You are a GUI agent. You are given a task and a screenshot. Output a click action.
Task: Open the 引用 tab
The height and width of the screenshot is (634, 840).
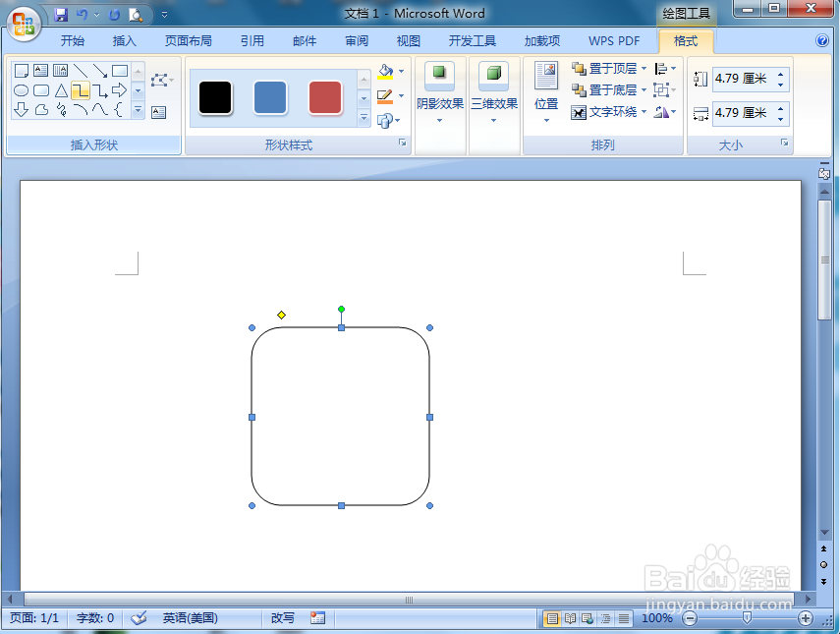click(x=252, y=40)
